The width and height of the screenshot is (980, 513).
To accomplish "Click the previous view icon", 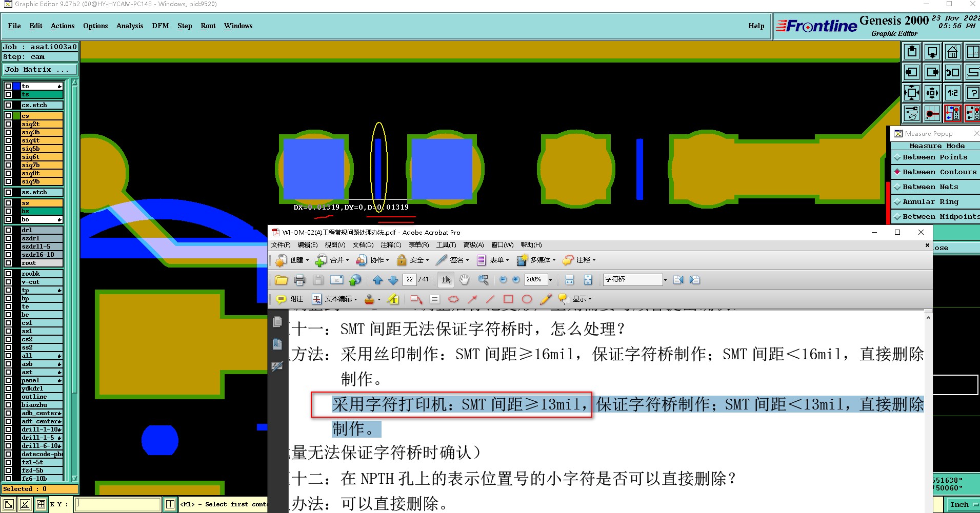I will [953, 72].
